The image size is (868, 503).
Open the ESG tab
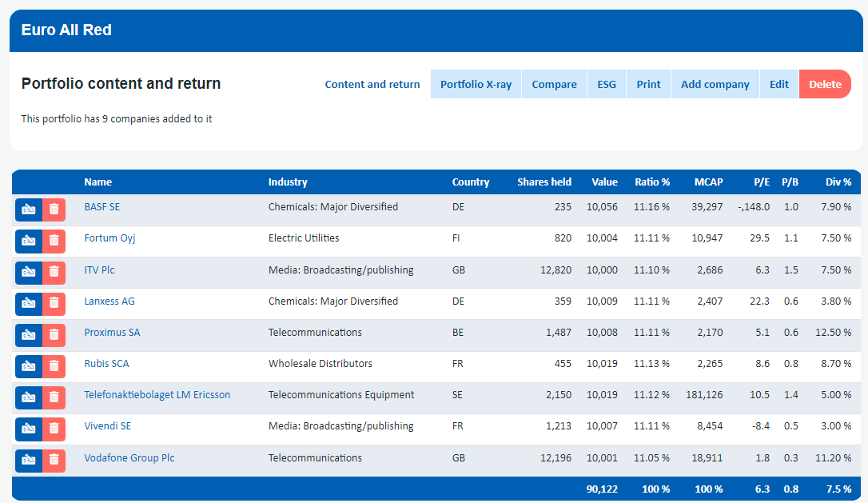[607, 84]
